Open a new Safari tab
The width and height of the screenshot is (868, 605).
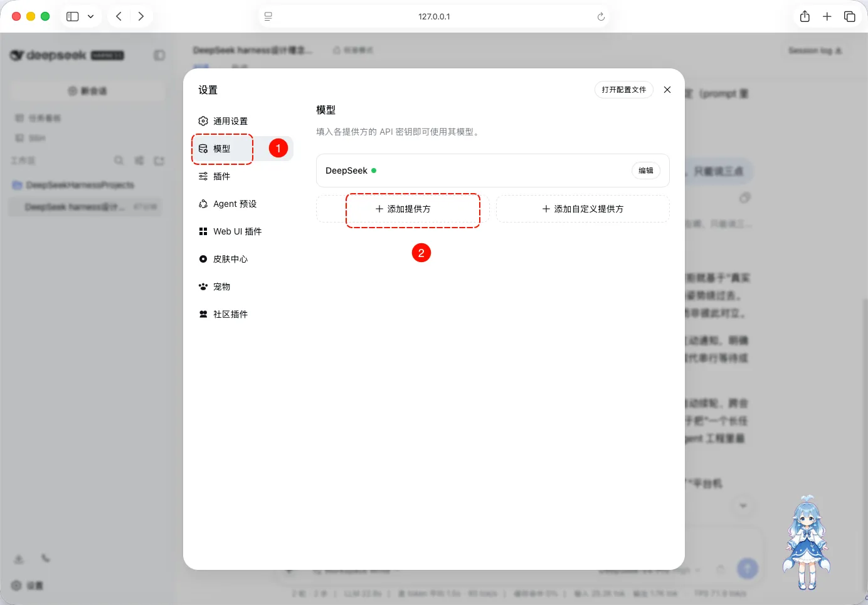click(x=827, y=16)
